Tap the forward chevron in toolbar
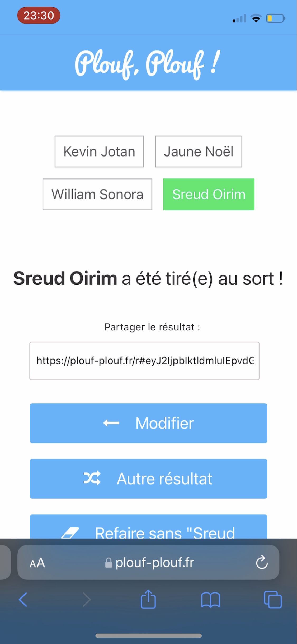The height and width of the screenshot is (644, 297). click(87, 599)
